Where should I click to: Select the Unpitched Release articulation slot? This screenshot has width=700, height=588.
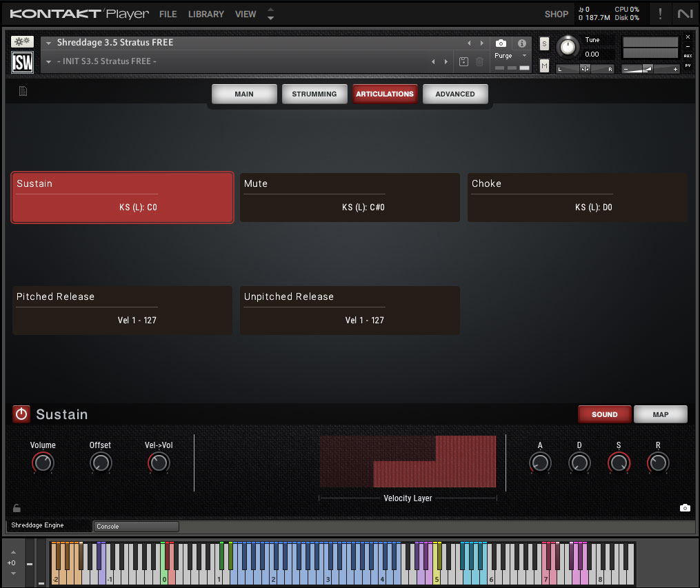pos(350,310)
